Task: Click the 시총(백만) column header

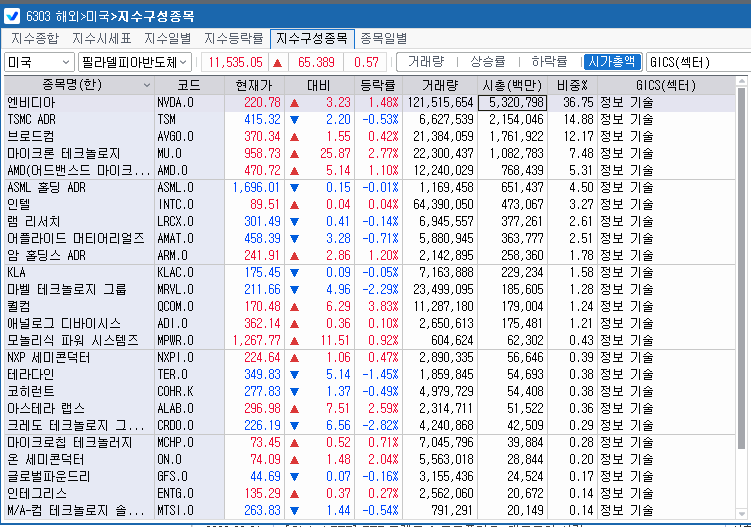Action: point(512,85)
